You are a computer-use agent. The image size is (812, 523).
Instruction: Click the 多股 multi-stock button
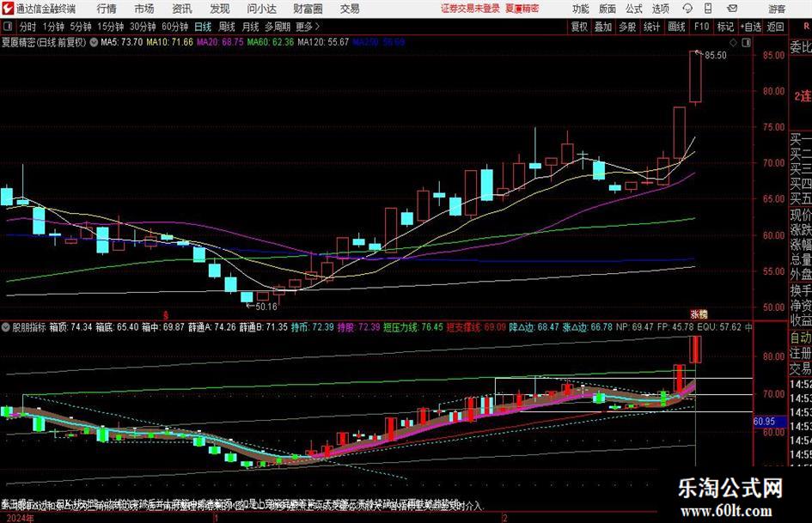[x=627, y=27]
